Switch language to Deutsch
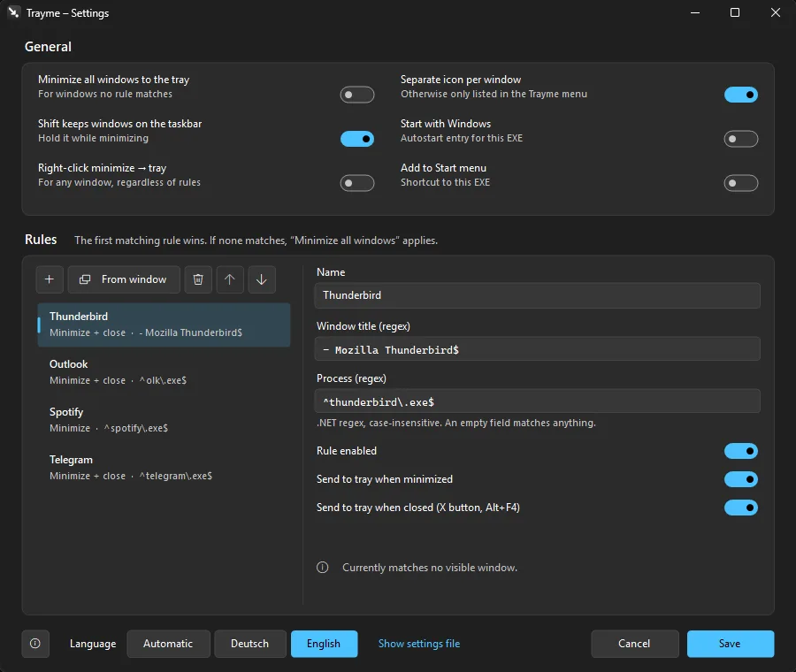This screenshot has width=796, height=672. coord(249,644)
